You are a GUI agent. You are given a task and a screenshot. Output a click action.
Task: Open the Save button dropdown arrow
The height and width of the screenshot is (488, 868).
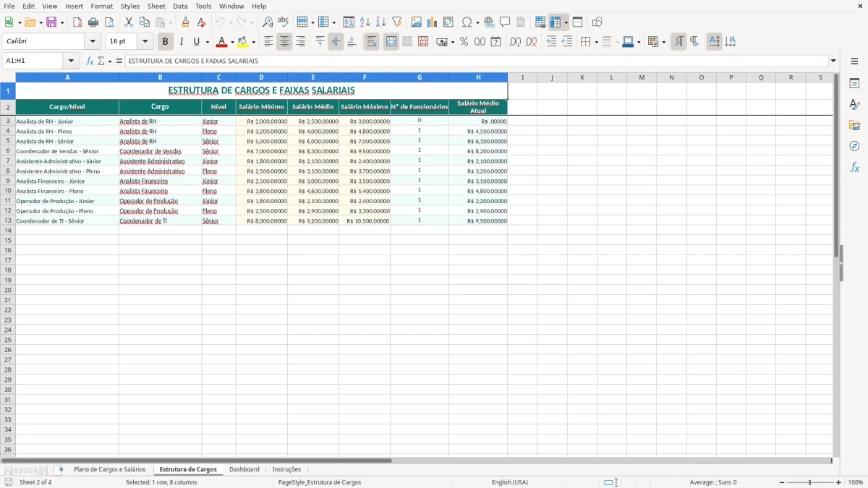click(62, 22)
